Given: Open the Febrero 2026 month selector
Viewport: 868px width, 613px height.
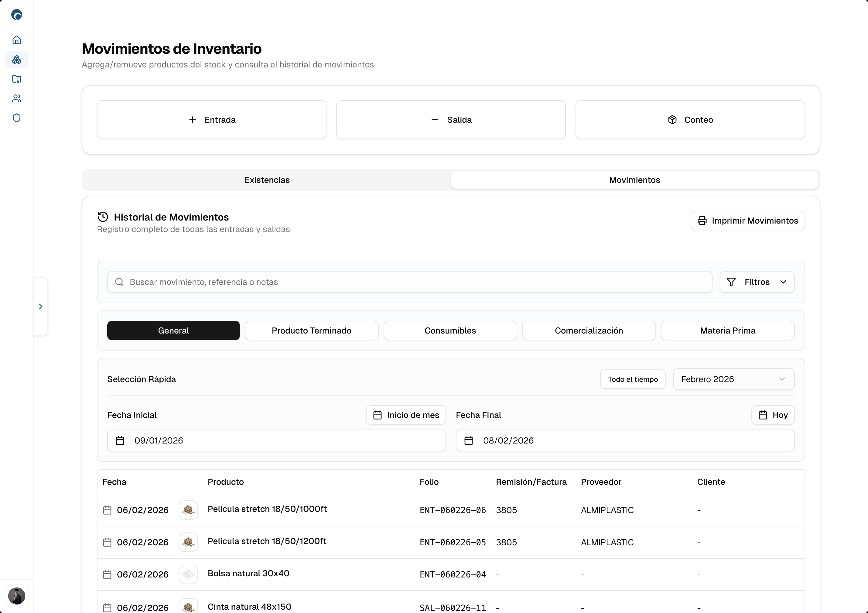Looking at the screenshot, I should point(733,379).
